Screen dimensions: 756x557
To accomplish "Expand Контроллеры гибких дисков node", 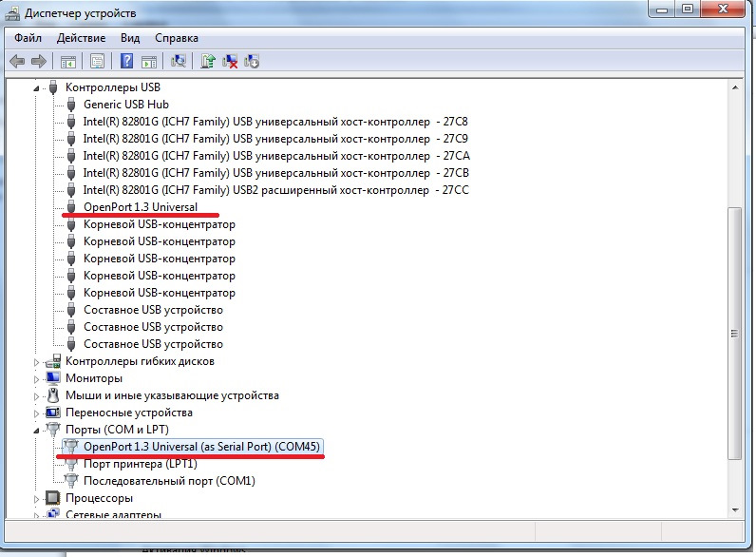I will tap(36, 362).
